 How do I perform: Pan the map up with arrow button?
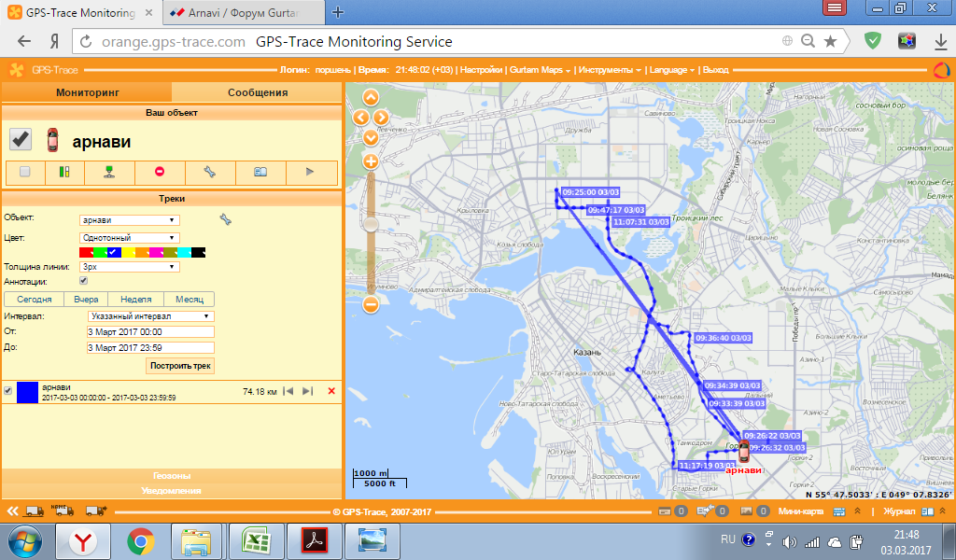point(371,97)
